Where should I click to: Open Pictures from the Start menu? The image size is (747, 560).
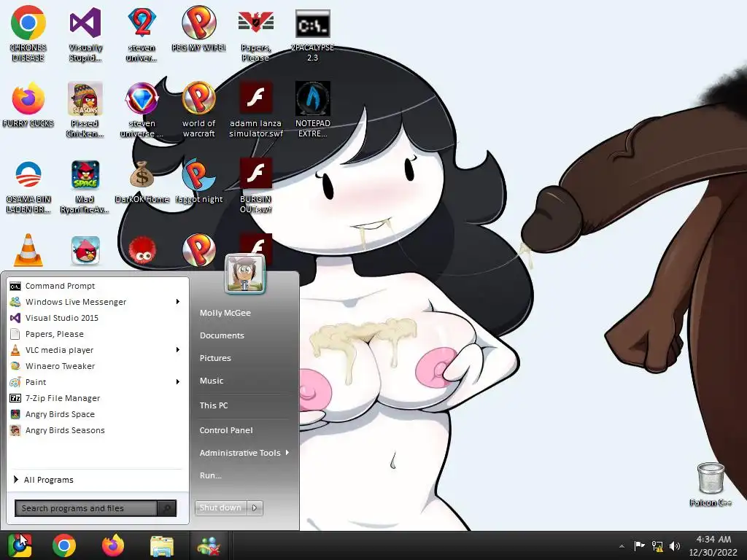(x=215, y=357)
